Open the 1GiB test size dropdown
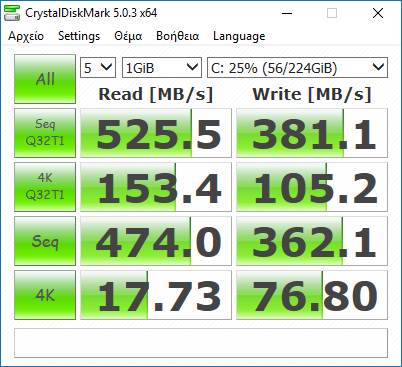The height and width of the screenshot is (367, 402). (x=162, y=68)
